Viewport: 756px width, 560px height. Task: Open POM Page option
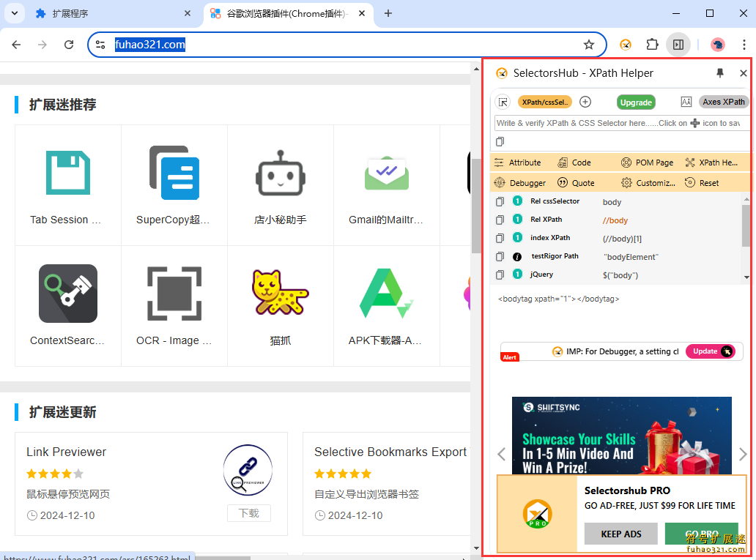pos(647,163)
